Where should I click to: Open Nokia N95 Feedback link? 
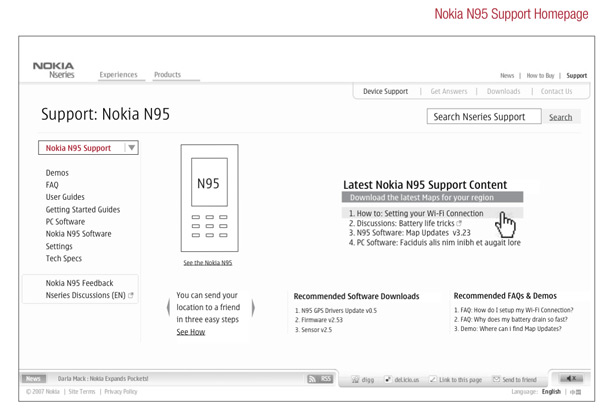[x=79, y=283]
